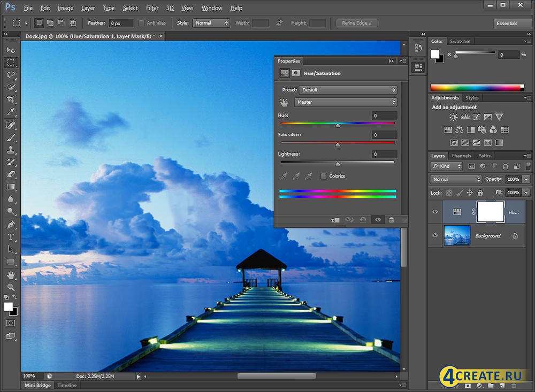Click the Refine Edge button
This screenshot has width=535, height=392.
356,23
